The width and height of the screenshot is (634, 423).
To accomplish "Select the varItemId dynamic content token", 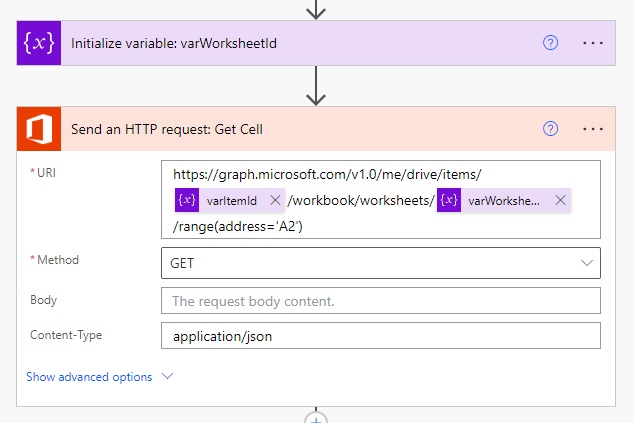I will pos(231,200).
